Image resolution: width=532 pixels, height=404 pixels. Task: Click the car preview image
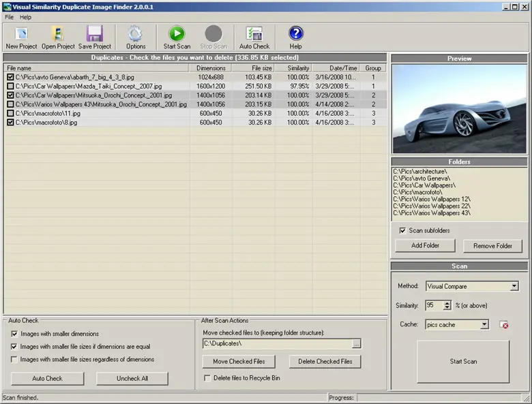pos(460,109)
